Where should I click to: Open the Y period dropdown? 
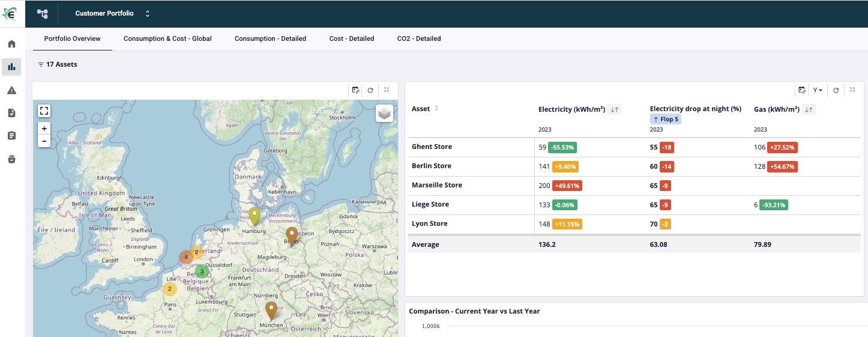click(x=818, y=90)
